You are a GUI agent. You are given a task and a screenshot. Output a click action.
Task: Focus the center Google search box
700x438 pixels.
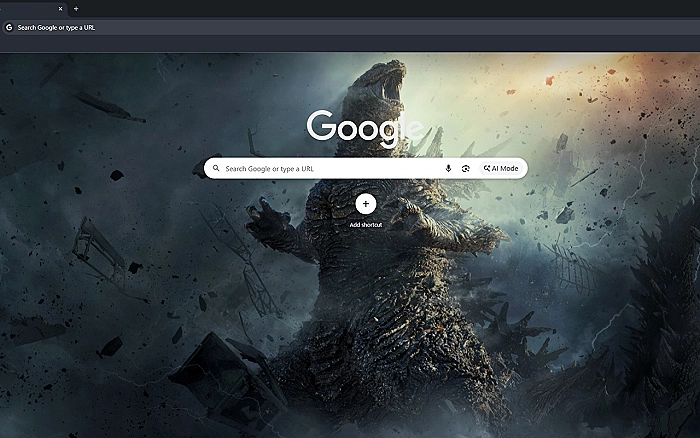[x=366, y=168]
